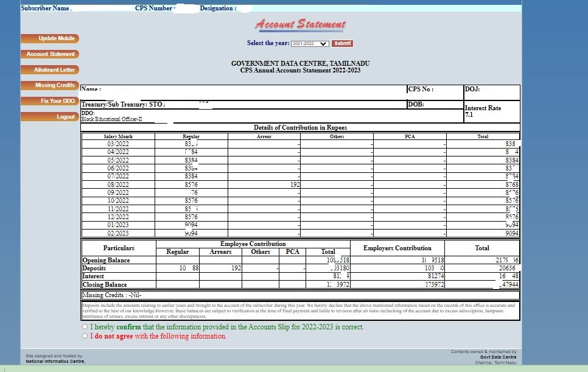
Task: Click salary month 05/2022 cell
Action: [118, 160]
